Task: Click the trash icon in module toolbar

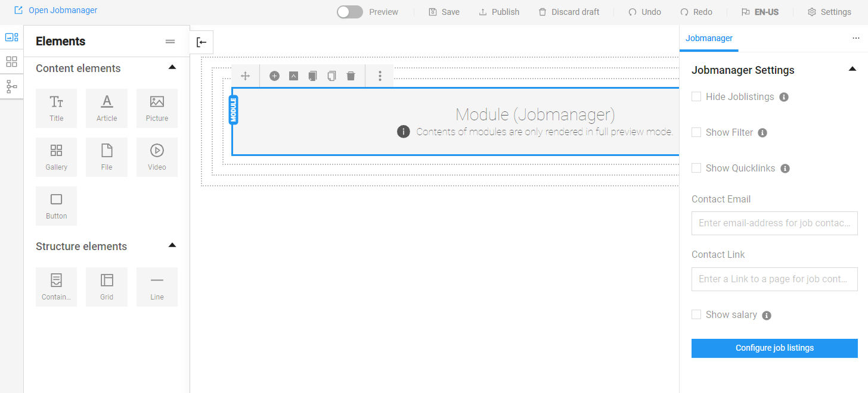Action: click(351, 76)
